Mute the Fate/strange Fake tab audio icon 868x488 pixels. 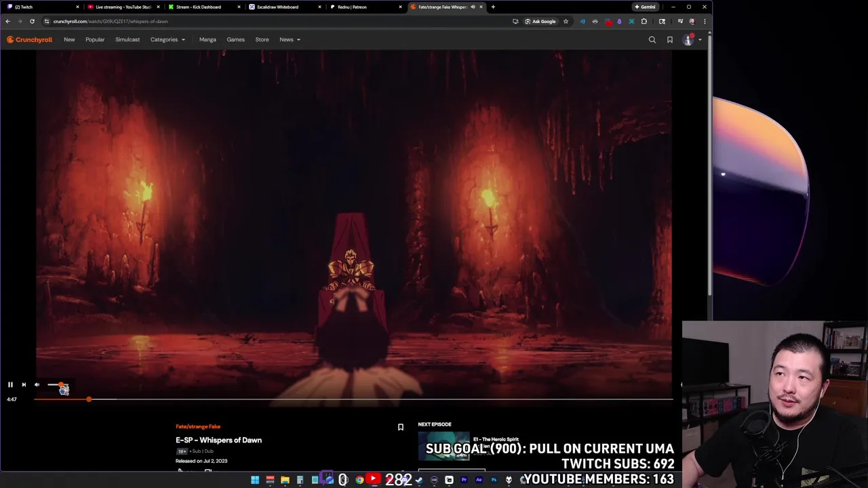(473, 7)
